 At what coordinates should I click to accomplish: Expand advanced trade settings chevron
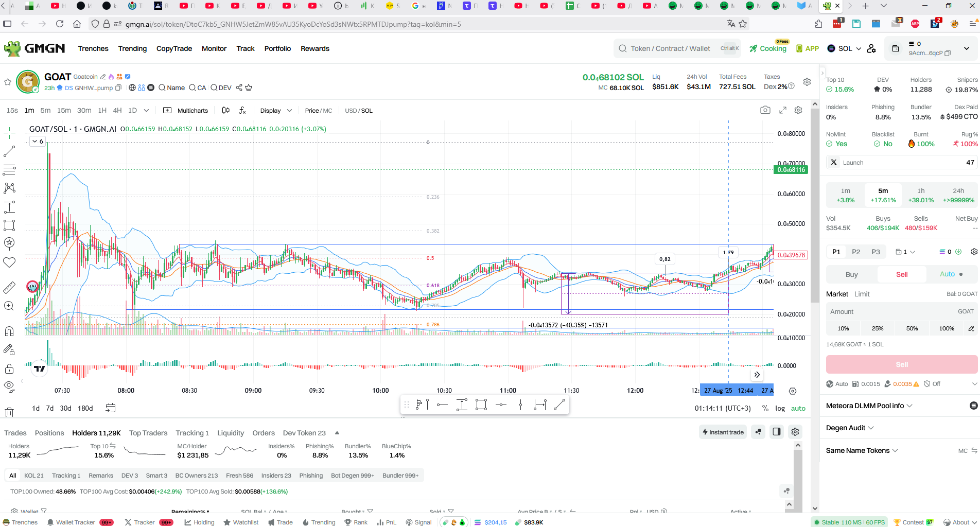click(974, 384)
